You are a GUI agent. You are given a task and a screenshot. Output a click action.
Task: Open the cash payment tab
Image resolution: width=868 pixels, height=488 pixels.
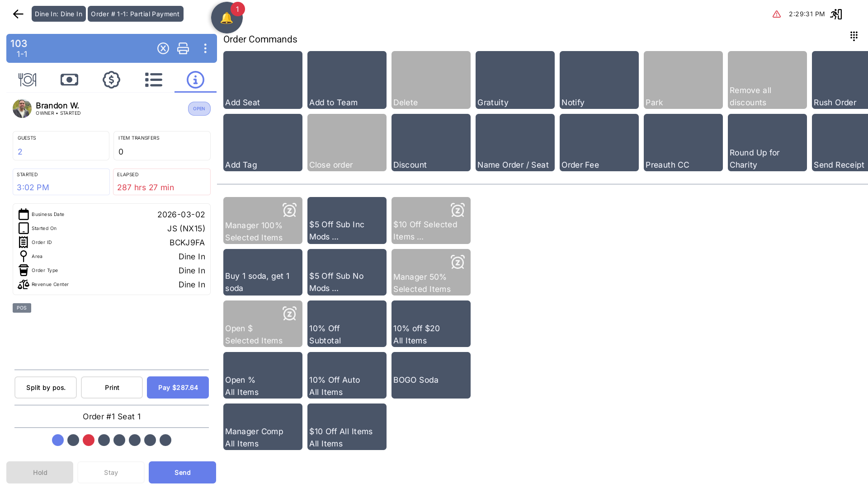coord(69,80)
